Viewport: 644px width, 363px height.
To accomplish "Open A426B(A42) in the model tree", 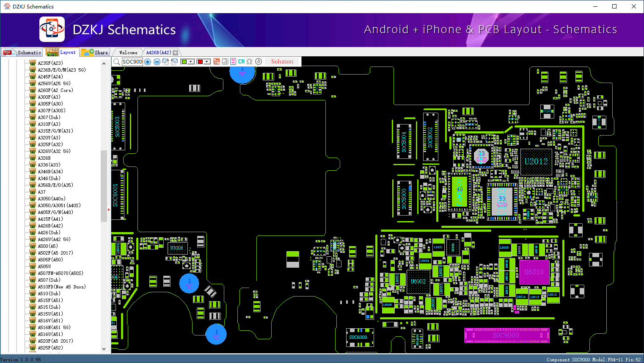I will pyautogui.click(x=50, y=226).
